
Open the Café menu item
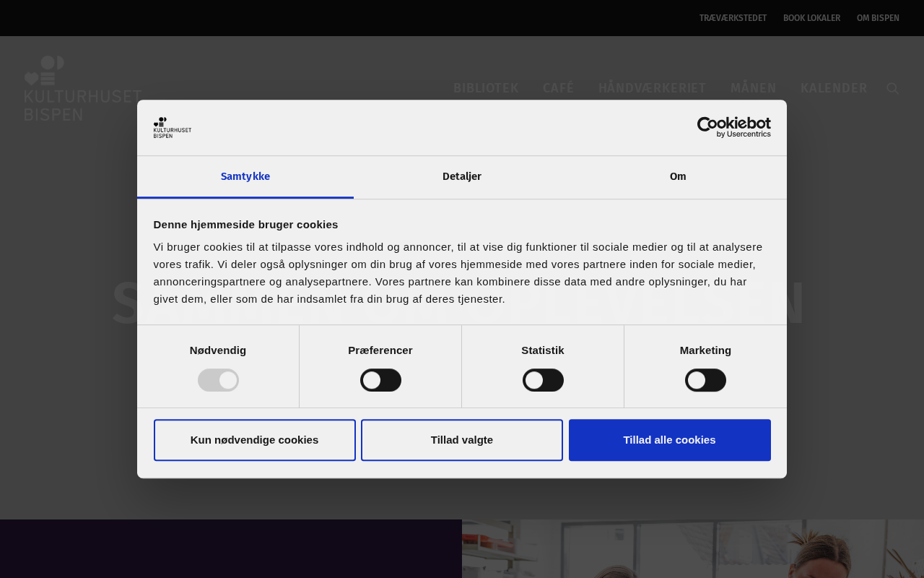coord(559,88)
